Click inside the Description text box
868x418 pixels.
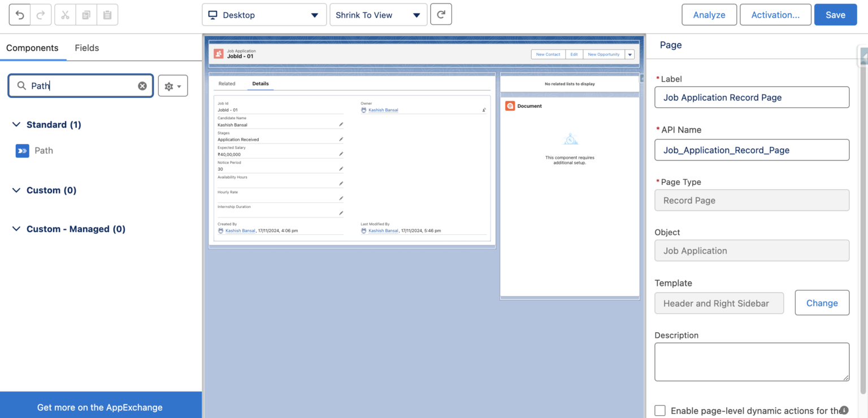pyautogui.click(x=752, y=362)
